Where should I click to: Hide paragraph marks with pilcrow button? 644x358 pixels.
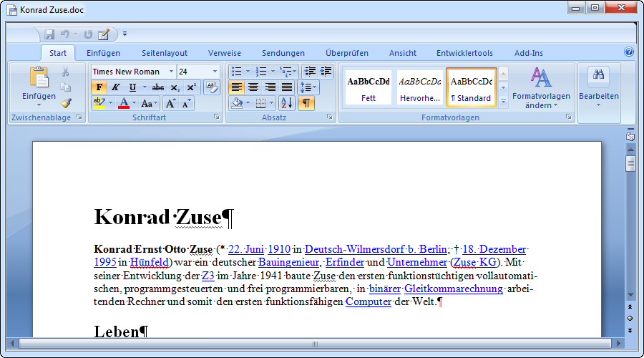click(306, 103)
